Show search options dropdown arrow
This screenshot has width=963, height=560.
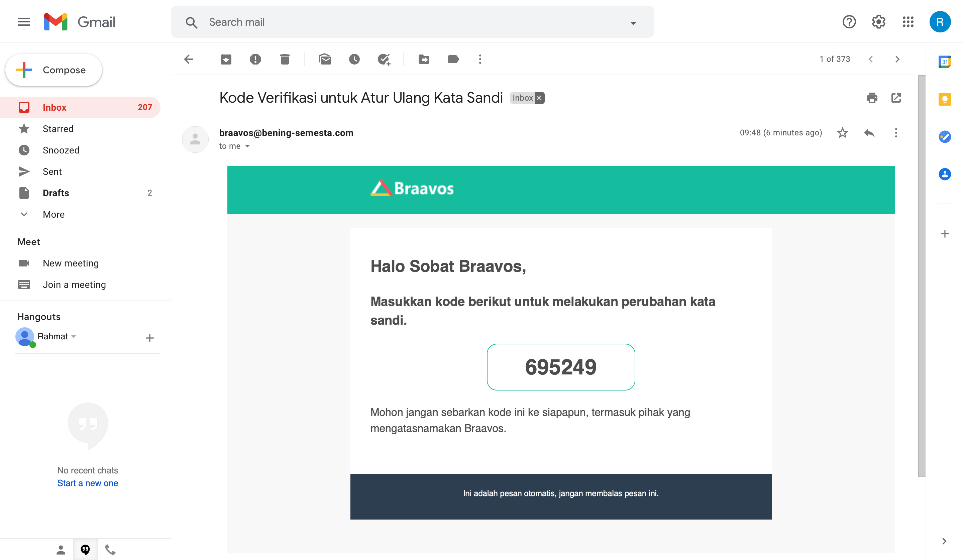pyautogui.click(x=633, y=23)
